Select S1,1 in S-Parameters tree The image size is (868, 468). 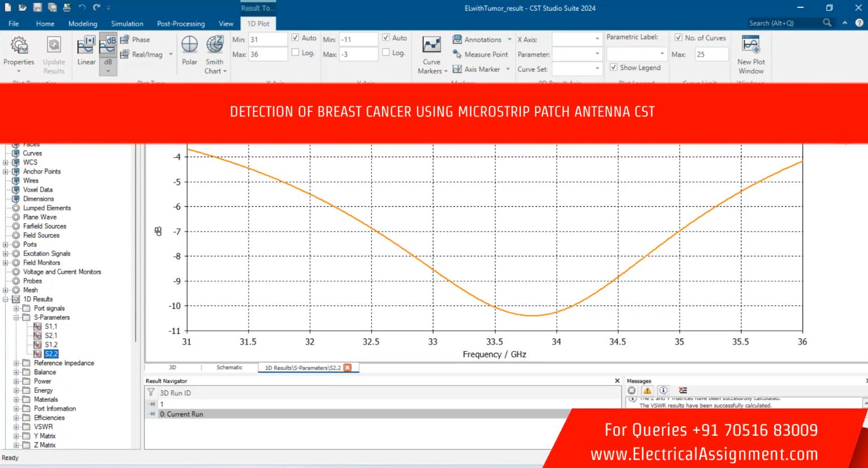click(51, 327)
